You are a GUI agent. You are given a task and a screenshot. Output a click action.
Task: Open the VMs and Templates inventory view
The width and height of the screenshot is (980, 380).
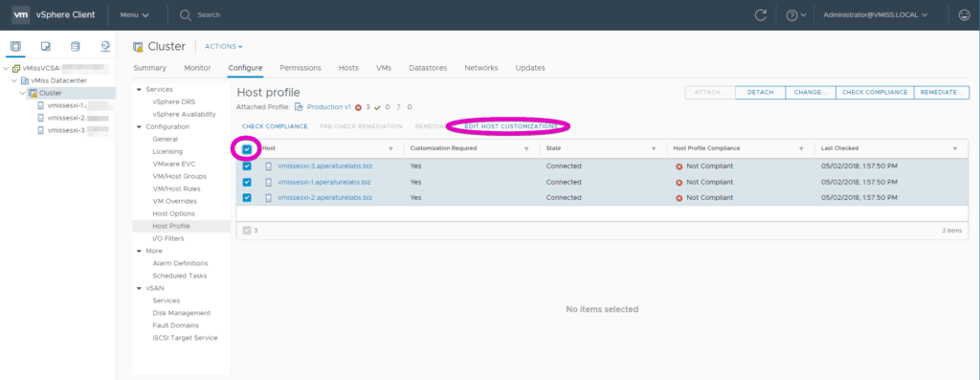pyautogui.click(x=46, y=46)
